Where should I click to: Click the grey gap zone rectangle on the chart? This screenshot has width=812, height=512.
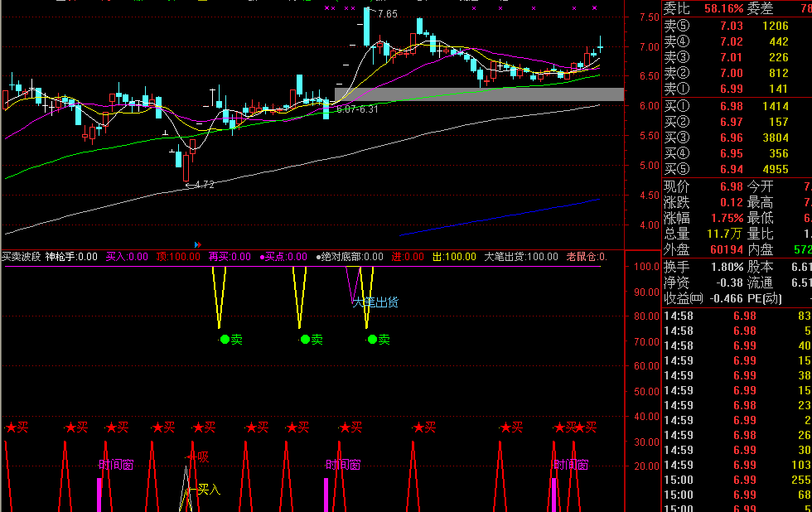coord(479,94)
